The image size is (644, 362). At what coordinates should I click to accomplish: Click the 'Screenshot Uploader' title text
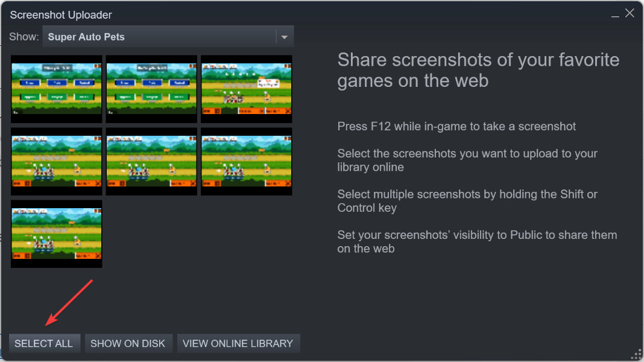(x=61, y=15)
